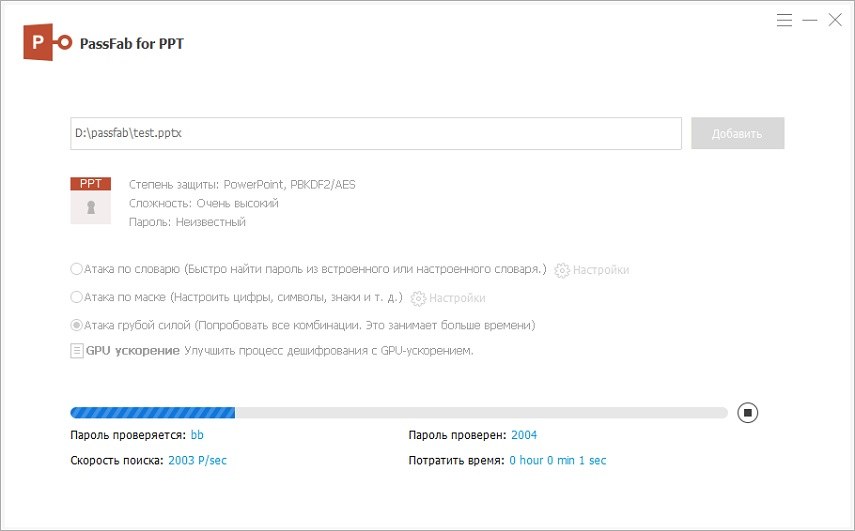Screen dimensions: 855x531
Task: Click the PassFab for PPT logo icon
Action: pos(48,42)
